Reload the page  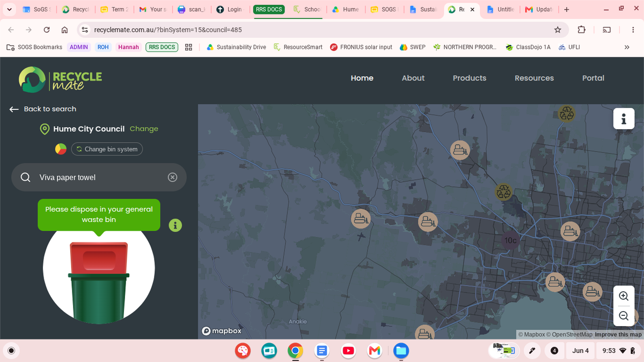coord(47,30)
